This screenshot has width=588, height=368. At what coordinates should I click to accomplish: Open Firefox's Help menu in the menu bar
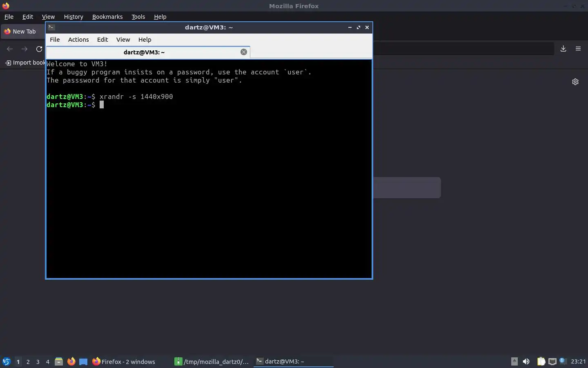160,17
